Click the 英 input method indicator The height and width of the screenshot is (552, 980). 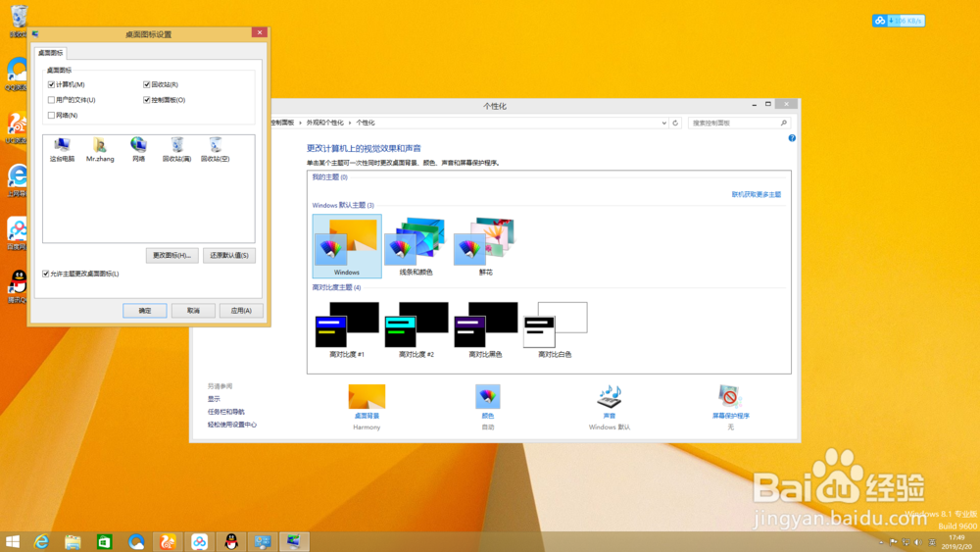click(x=932, y=542)
